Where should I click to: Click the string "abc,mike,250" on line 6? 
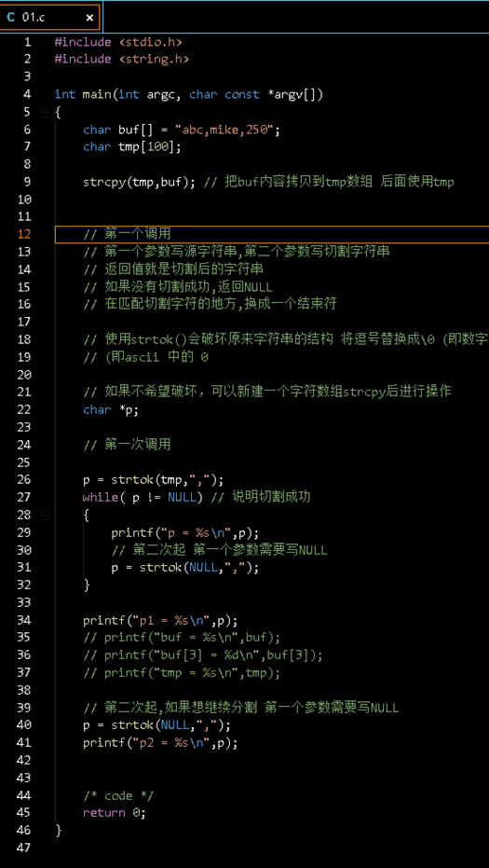[224, 130]
